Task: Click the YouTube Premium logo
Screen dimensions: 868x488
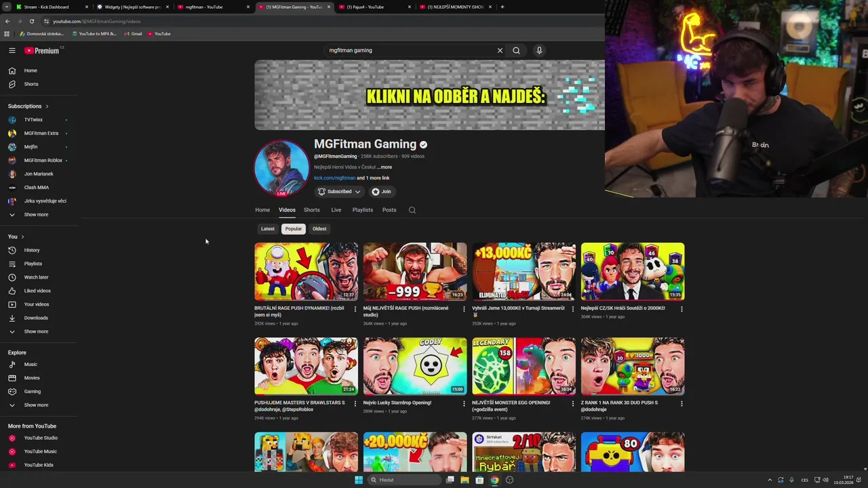Action: point(42,50)
